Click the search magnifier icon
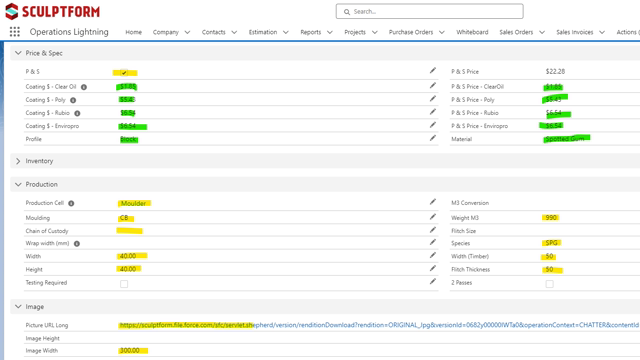Screen dimensions: 640x360 coord(347,12)
